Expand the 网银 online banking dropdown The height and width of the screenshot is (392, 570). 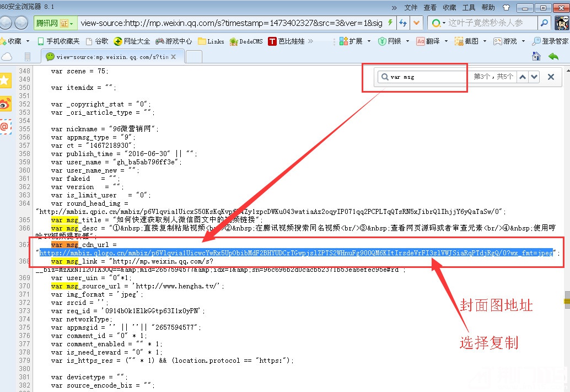[x=407, y=41]
